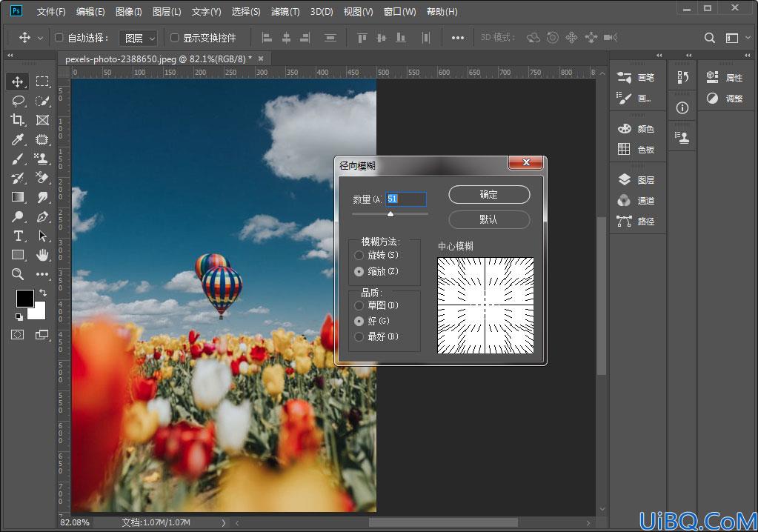Screen dimensions: 758x532
Task: Click the 数量 amount slider handle
Action: [390, 214]
